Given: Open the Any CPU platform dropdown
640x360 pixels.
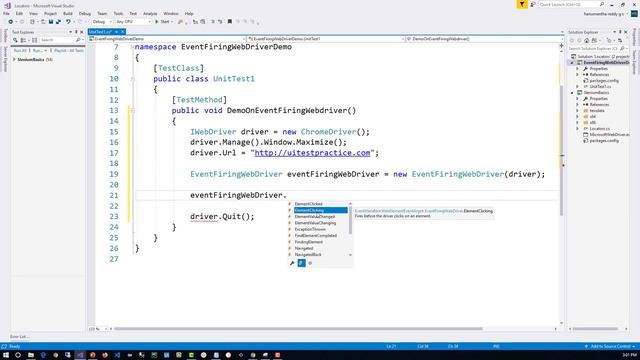Looking at the screenshot, I should point(133,22).
